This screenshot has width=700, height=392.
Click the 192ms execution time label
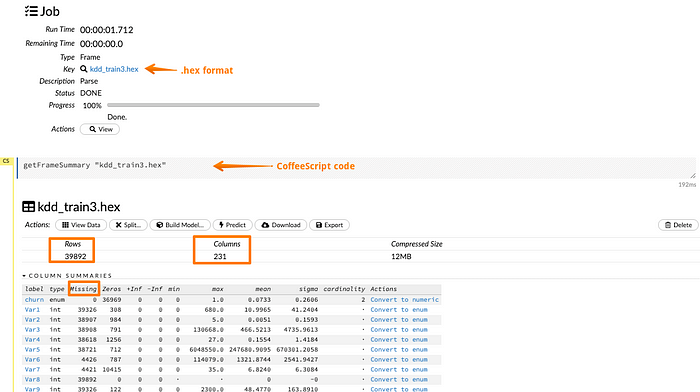click(687, 184)
